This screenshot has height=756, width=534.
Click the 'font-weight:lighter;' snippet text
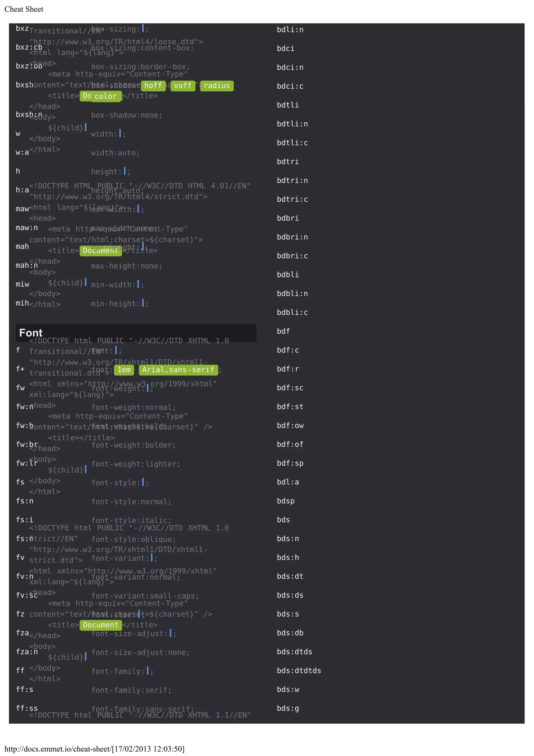[136, 464]
